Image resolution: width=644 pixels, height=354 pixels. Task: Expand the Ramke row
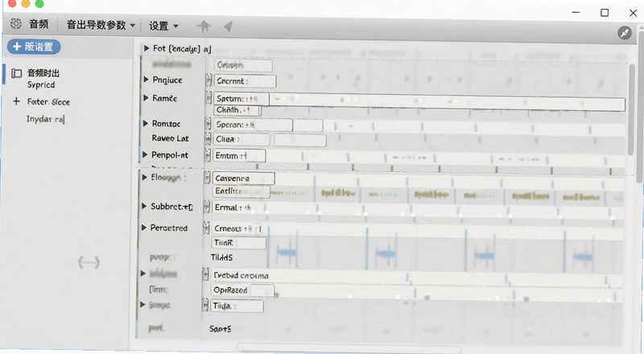[x=146, y=97]
